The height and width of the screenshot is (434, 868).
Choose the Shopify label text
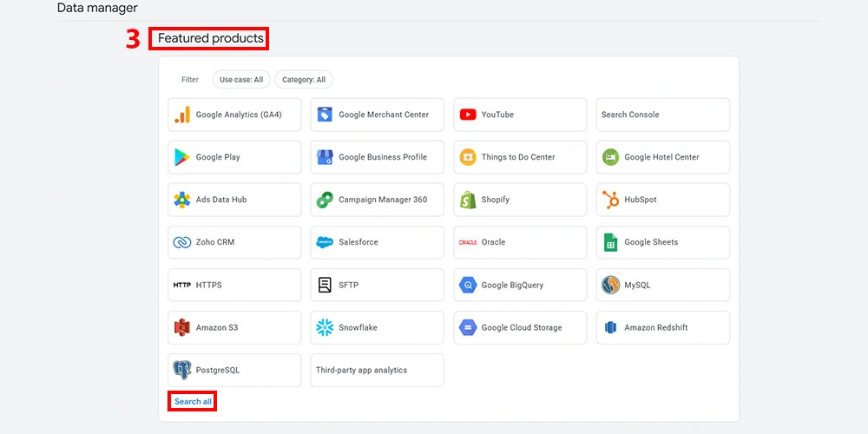(x=496, y=200)
